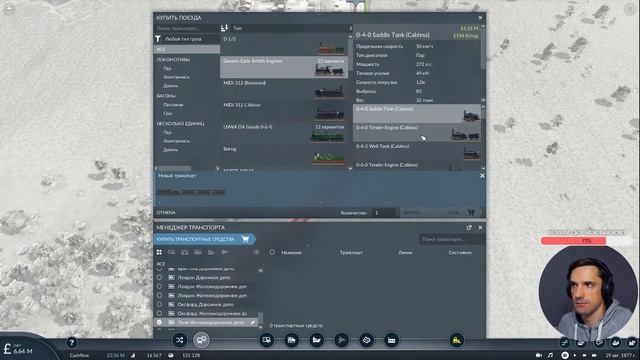
Task: Select Пар under Локомотивы
Action: [168, 69]
